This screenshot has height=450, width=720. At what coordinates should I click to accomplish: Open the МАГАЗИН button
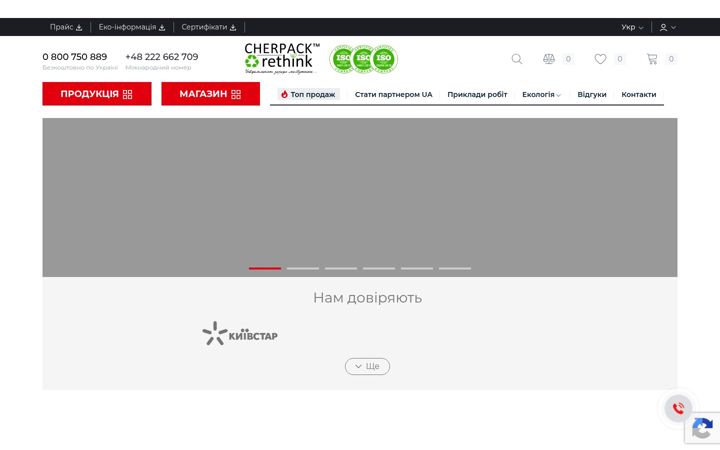point(210,94)
